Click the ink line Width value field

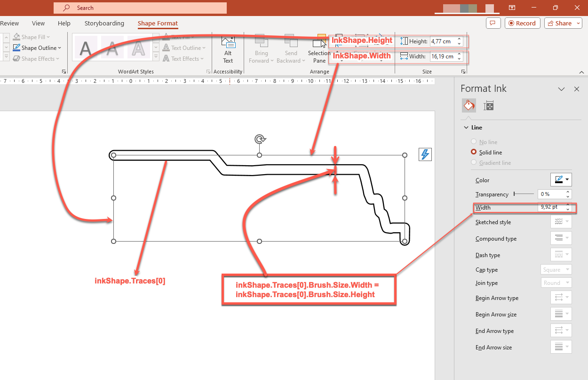(x=549, y=207)
